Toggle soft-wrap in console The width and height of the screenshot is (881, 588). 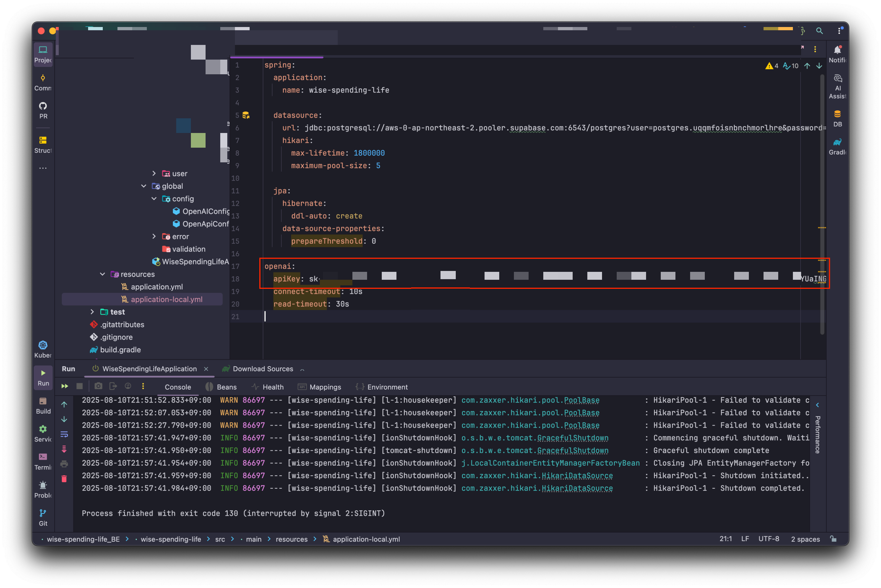pos(64,434)
